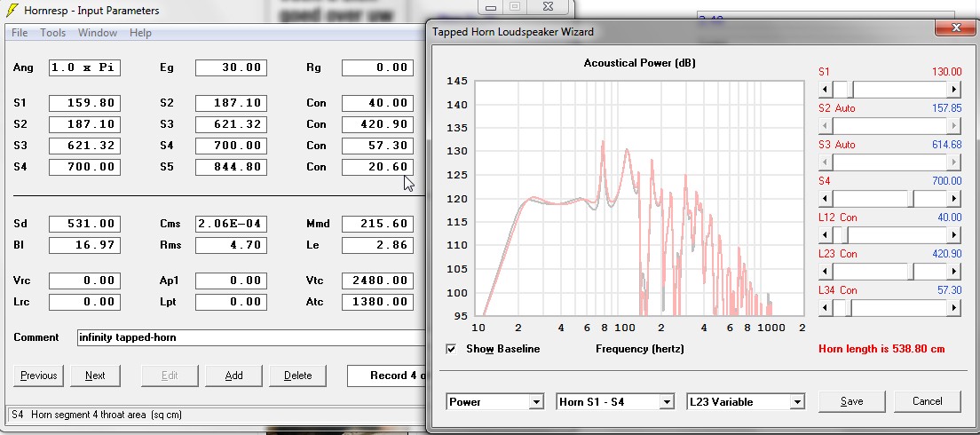980x435 pixels.
Task: Click the L23 Con slider thumb
Action: (x=912, y=272)
